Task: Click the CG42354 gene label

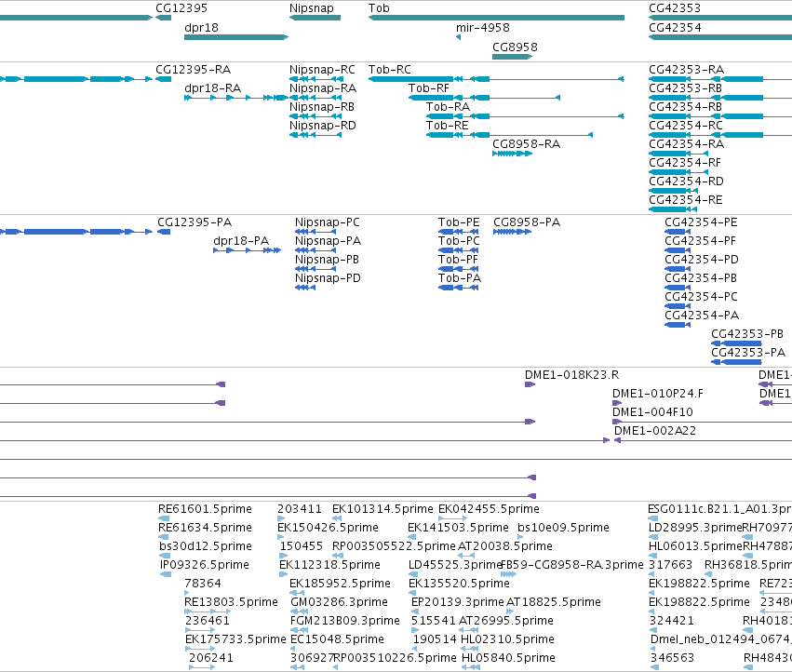Action: point(675,28)
